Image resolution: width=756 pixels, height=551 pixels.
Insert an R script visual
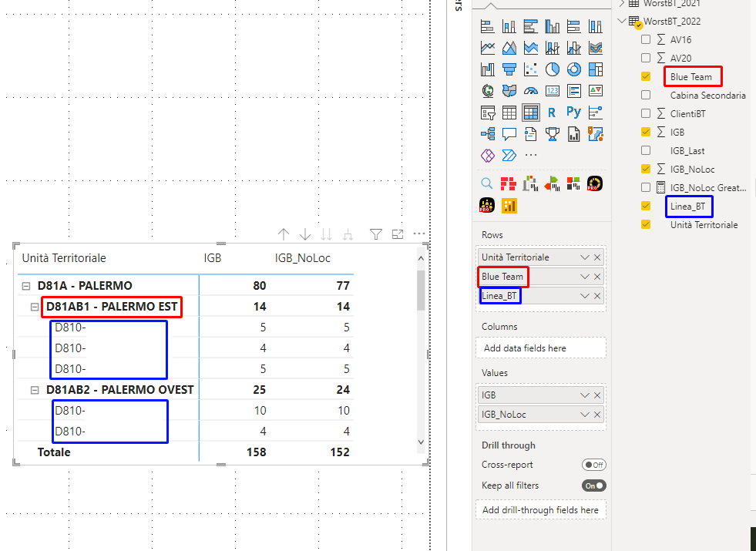tap(553, 113)
